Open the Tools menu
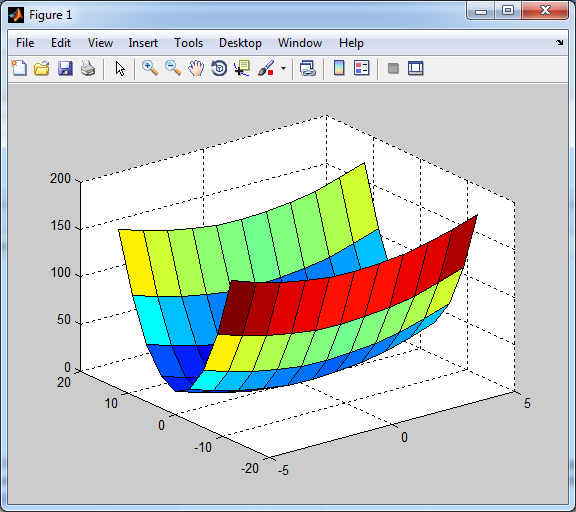576x512 pixels. pos(188,43)
